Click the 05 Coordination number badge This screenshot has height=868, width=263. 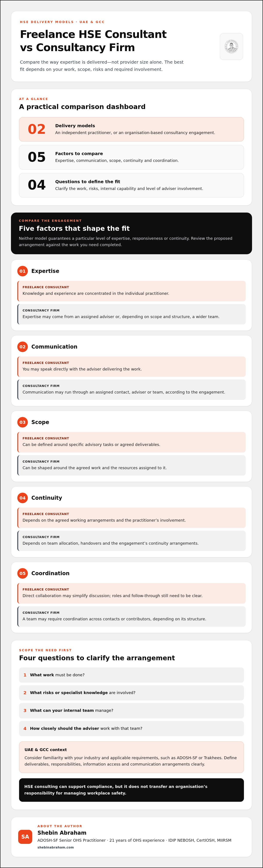click(x=23, y=573)
